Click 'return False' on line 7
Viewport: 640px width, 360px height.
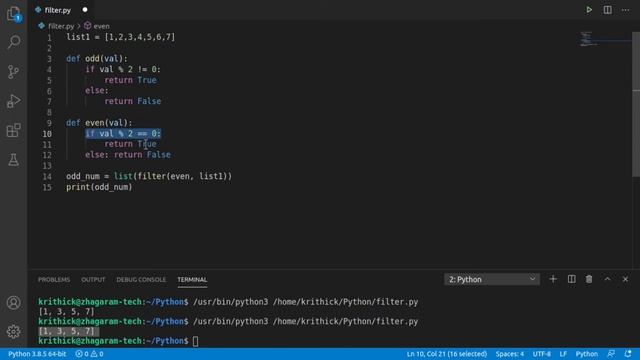[x=133, y=101]
